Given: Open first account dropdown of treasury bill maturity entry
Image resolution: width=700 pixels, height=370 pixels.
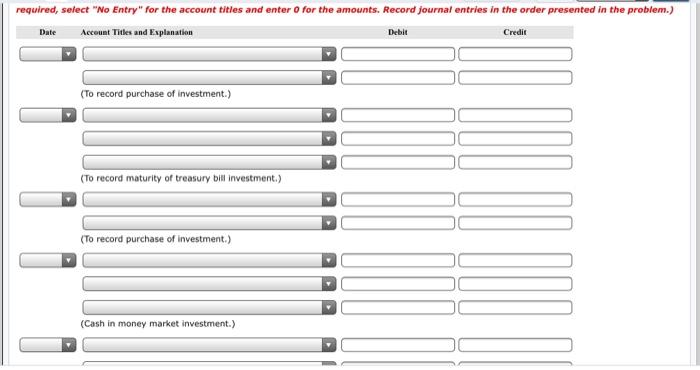Looking at the screenshot, I should (209, 115).
